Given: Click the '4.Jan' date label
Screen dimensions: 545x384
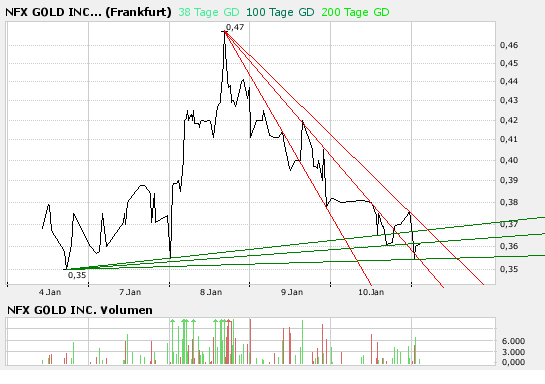Looking at the screenshot, I should 50,292.
